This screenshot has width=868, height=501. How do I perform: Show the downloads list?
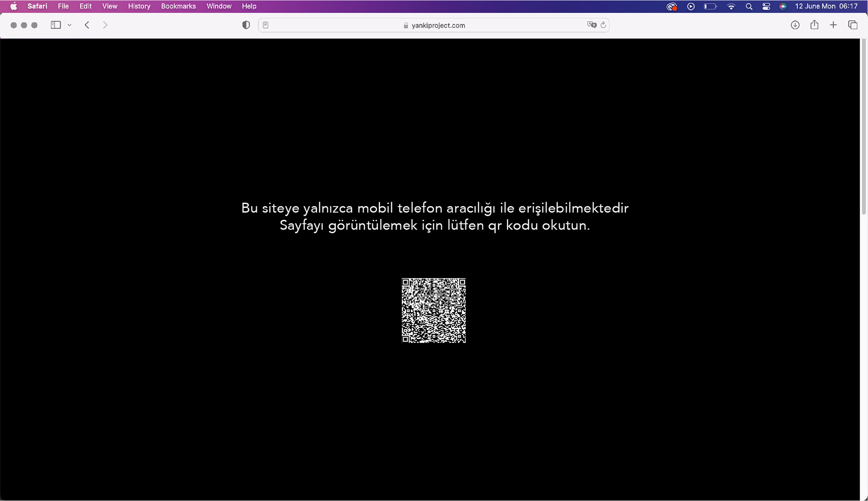click(795, 25)
